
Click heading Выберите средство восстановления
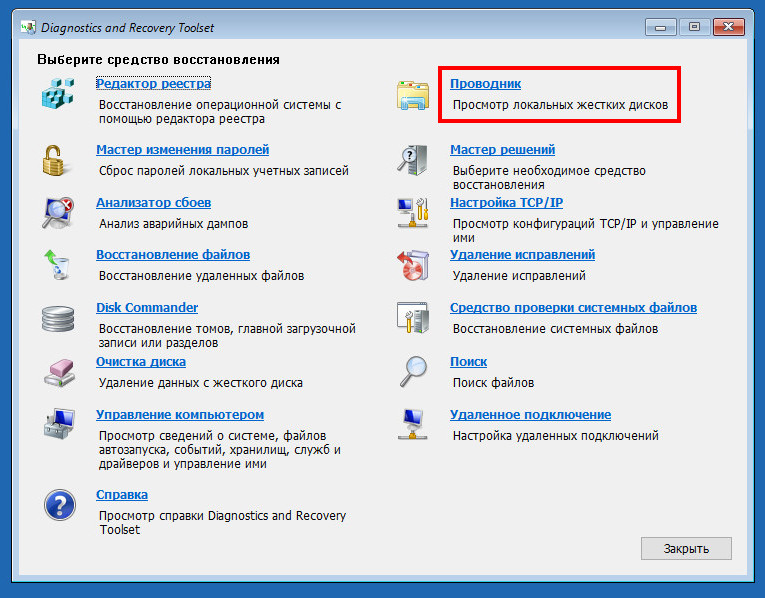pos(159,60)
